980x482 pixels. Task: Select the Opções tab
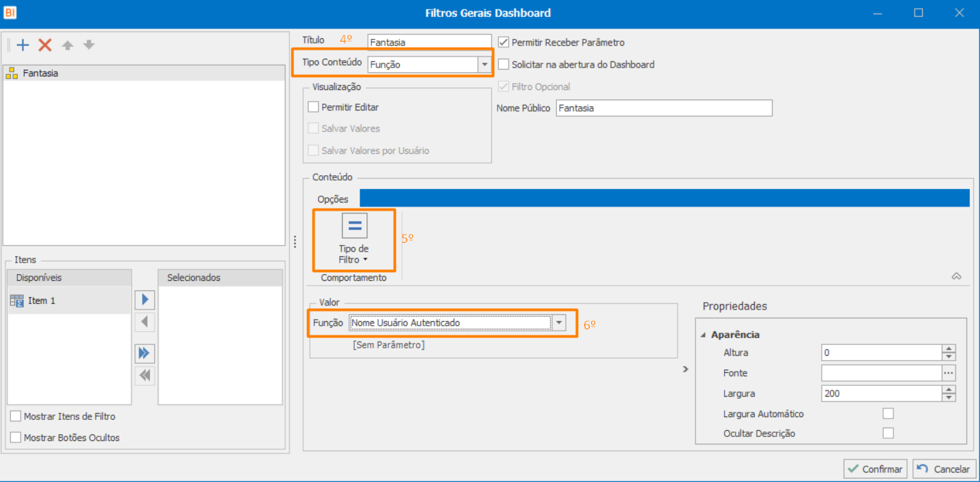[x=333, y=199]
